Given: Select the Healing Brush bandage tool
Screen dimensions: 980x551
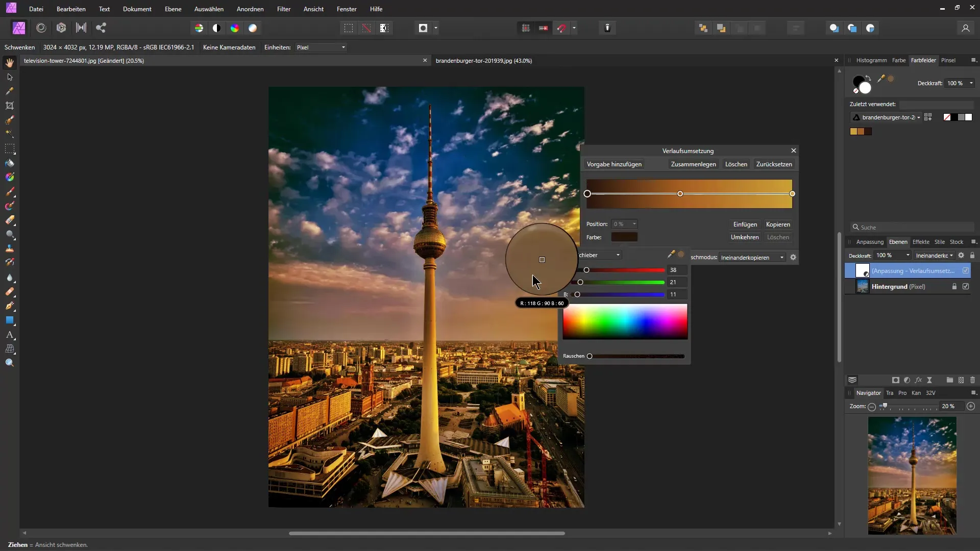Looking at the screenshot, I should (x=10, y=292).
